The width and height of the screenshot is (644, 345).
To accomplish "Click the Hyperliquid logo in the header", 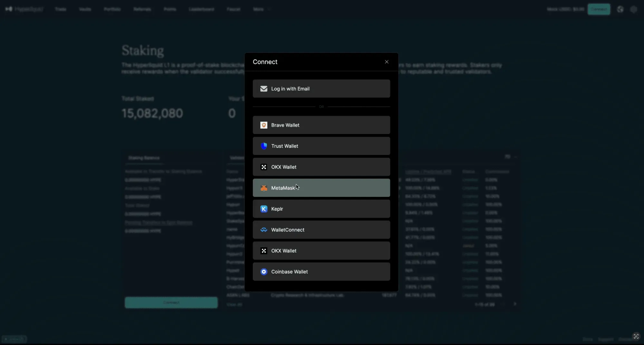I will click(24, 9).
